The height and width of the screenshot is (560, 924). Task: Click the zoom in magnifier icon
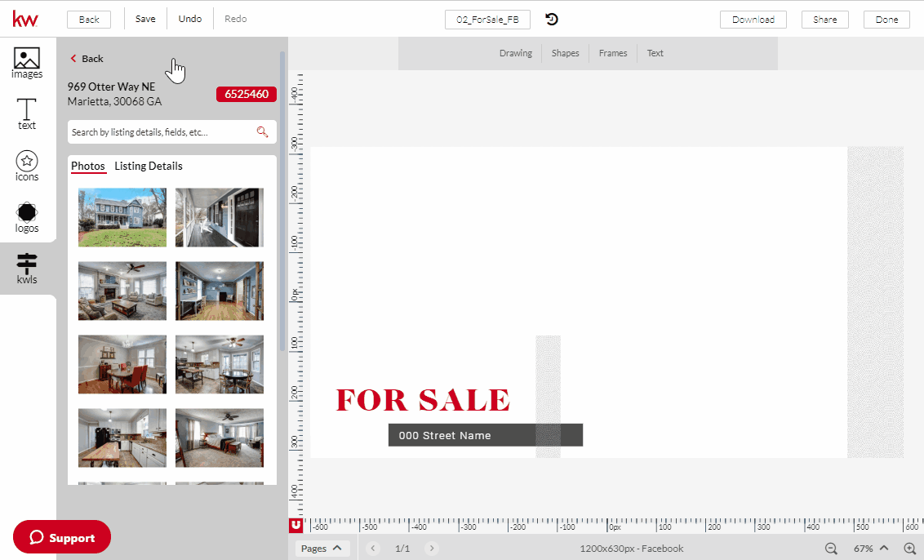[909, 549]
